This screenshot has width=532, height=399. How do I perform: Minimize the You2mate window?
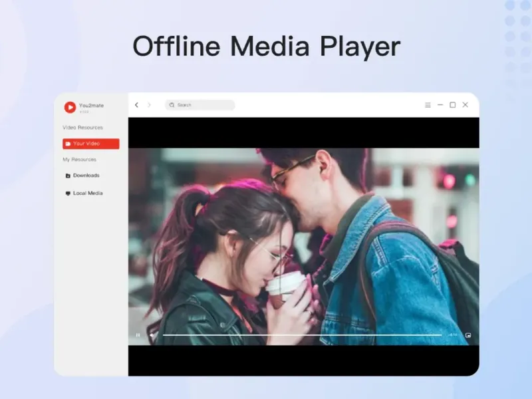[440, 105]
